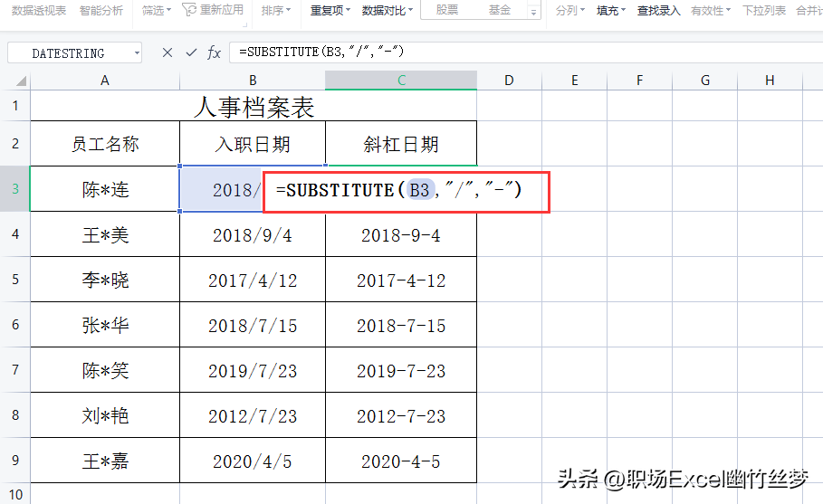Screen dimensions: 823x504
Task: Select column D header
Action: (x=509, y=81)
